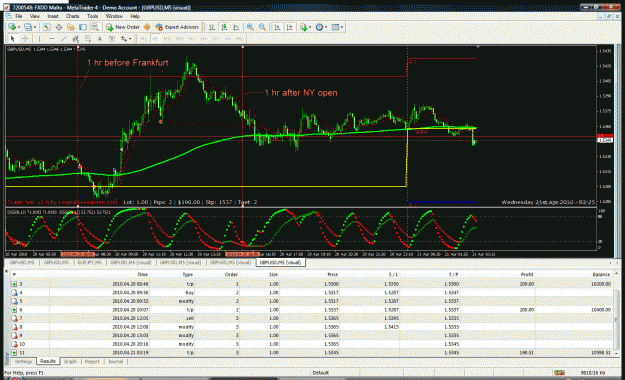The width and height of the screenshot is (625, 380).
Task: Open the View menu
Action: 35,16
